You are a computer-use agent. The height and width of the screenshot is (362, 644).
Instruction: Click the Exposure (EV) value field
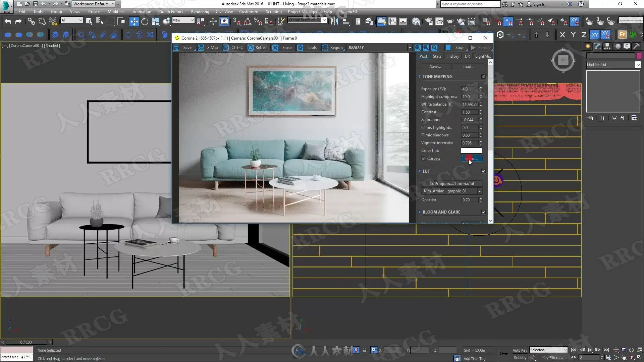pos(469,89)
